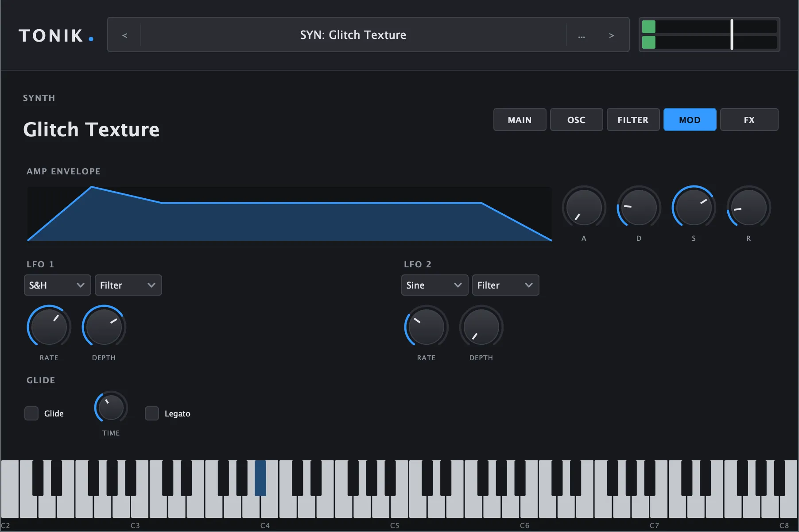Switch to the MAIN tab
799x532 pixels.
520,120
